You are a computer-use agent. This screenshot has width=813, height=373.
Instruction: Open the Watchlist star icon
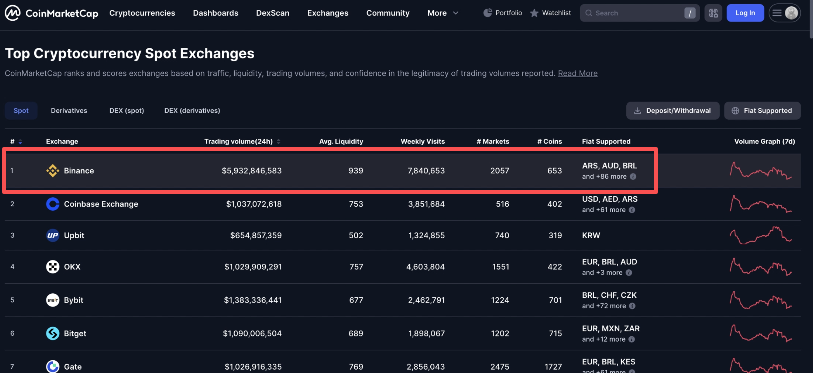coord(534,13)
